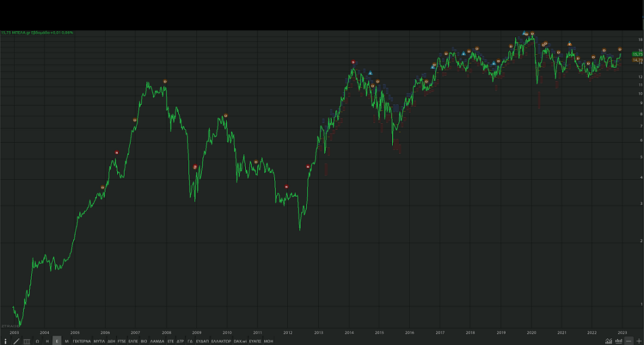Click the orange marker in early 2011
The image size is (644, 345).
click(256, 162)
